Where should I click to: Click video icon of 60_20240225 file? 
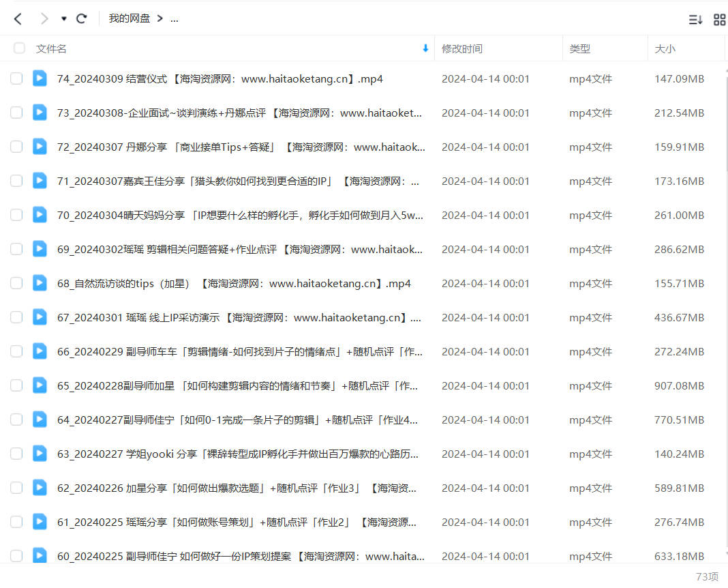[40, 555]
